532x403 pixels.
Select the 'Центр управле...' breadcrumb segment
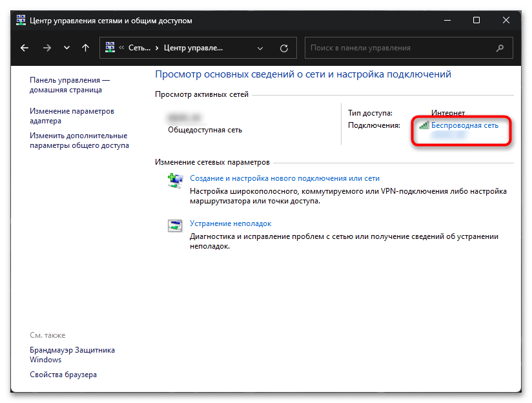point(193,48)
